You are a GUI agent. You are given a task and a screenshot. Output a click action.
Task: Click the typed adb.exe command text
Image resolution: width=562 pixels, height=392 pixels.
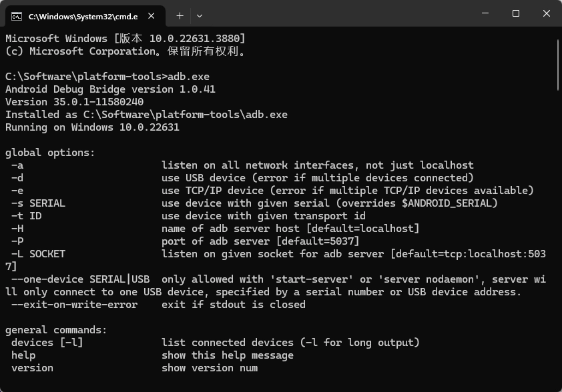tap(188, 77)
